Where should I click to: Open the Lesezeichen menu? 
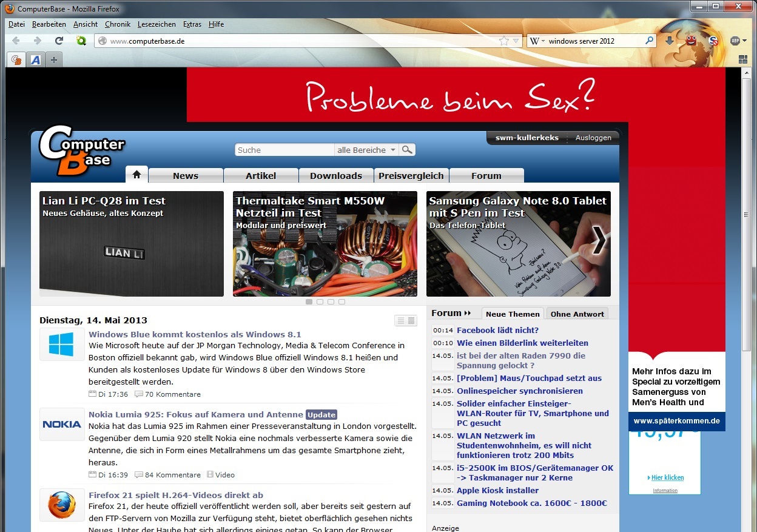[x=156, y=24]
